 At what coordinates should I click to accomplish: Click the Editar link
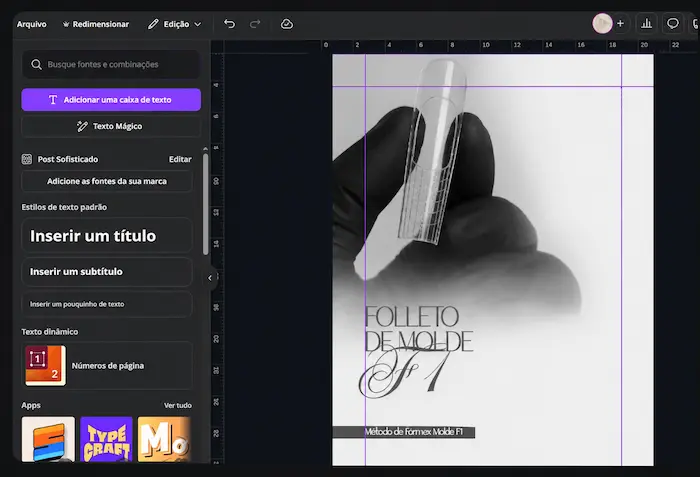click(180, 159)
